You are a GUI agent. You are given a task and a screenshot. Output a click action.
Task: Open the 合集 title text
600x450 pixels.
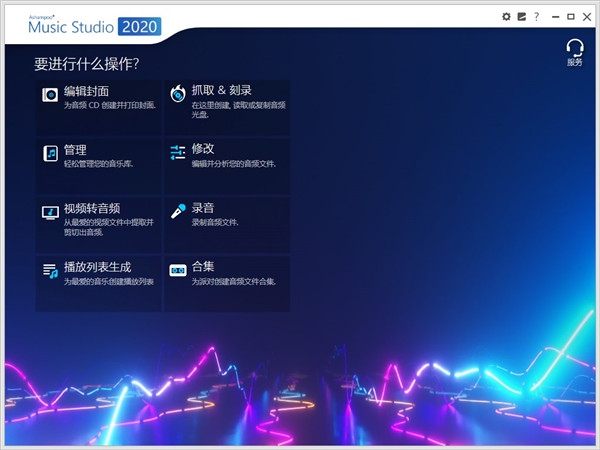coord(203,266)
